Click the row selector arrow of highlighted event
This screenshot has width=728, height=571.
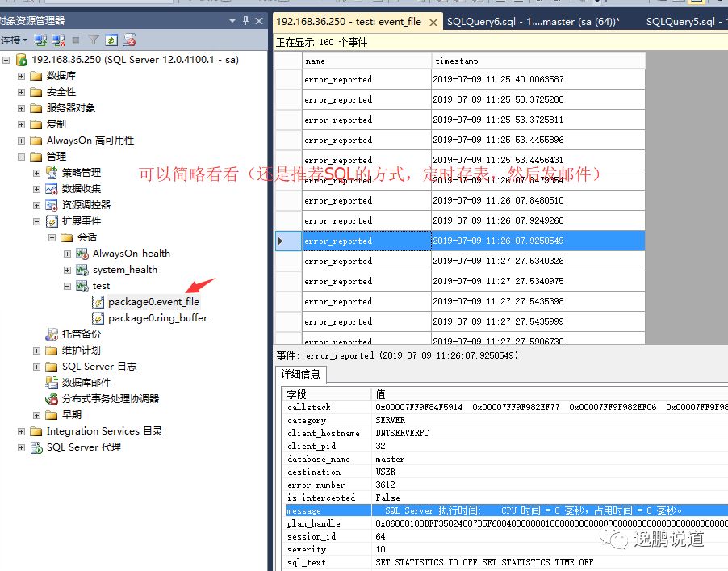pos(288,241)
